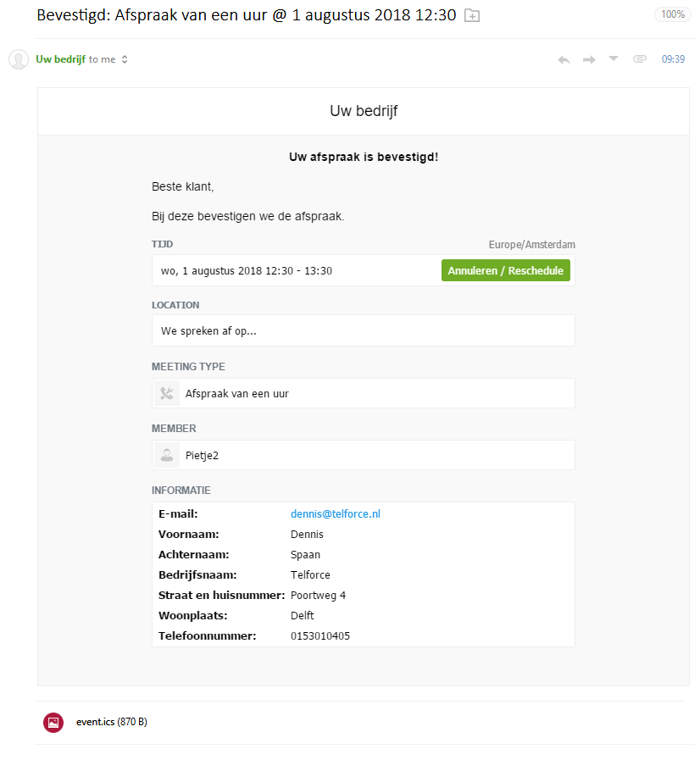The width and height of the screenshot is (700, 760).
Task: Expand recipient details next to 'to me'
Action: click(125, 59)
